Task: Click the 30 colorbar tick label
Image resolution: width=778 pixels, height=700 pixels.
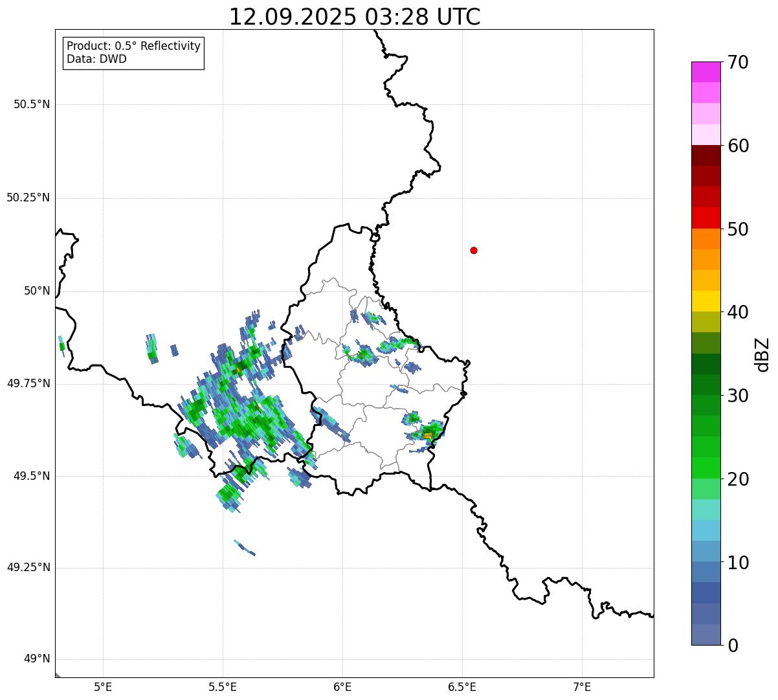Action: coord(738,396)
